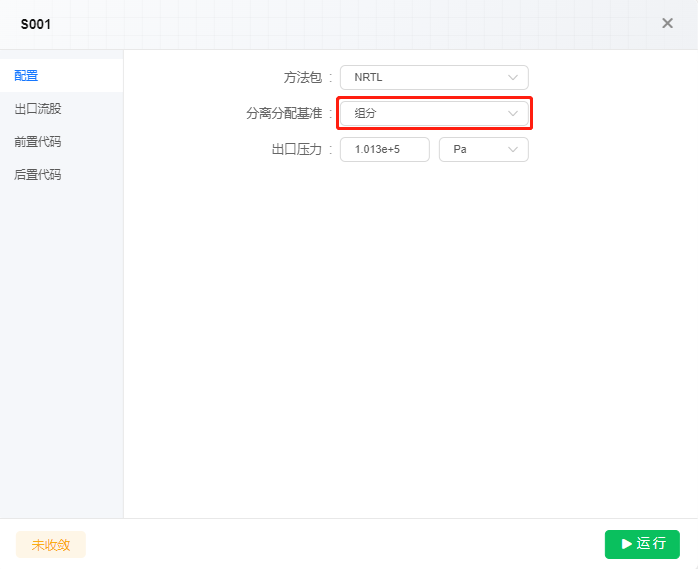Click the 出口压力 value field
The width and height of the screenshot is (698, 569).
tap(385, 150)
